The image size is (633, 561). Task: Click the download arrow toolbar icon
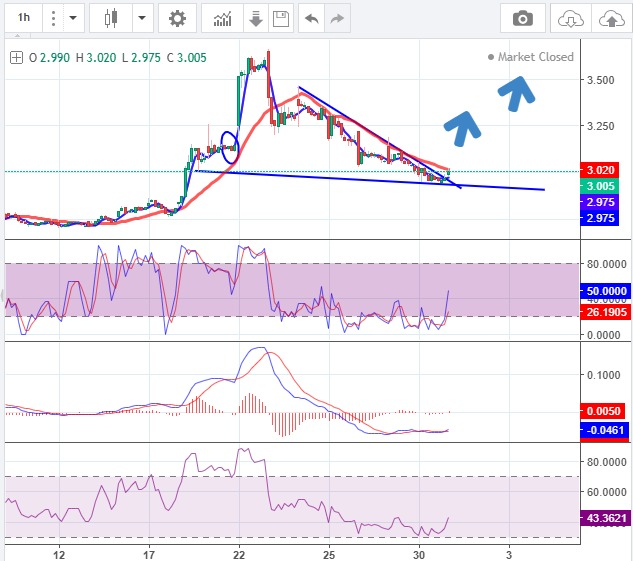(x=256, y=18)
